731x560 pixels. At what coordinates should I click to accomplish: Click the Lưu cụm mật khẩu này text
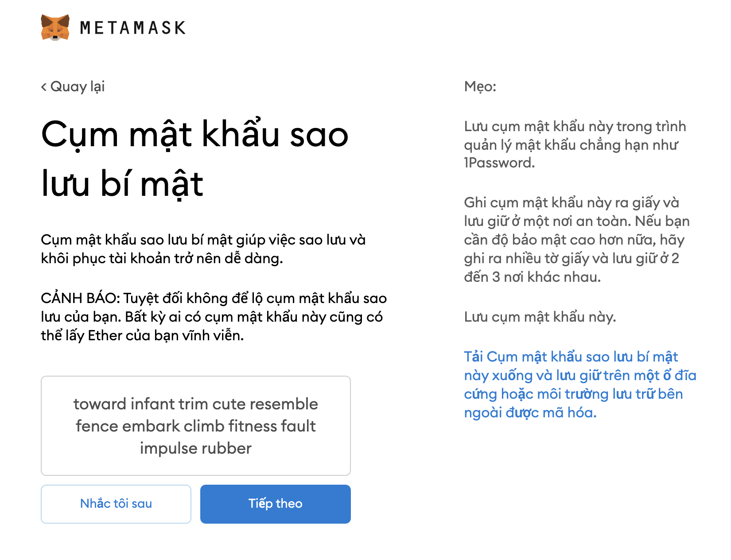pos(540,317)
